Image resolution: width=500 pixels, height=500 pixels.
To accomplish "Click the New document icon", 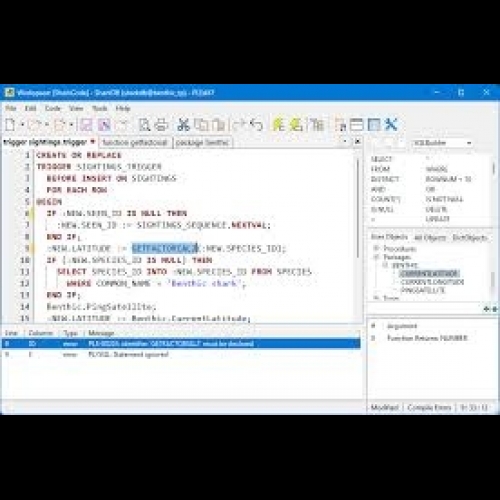I will pyautogui.click(x=10, y=125).
